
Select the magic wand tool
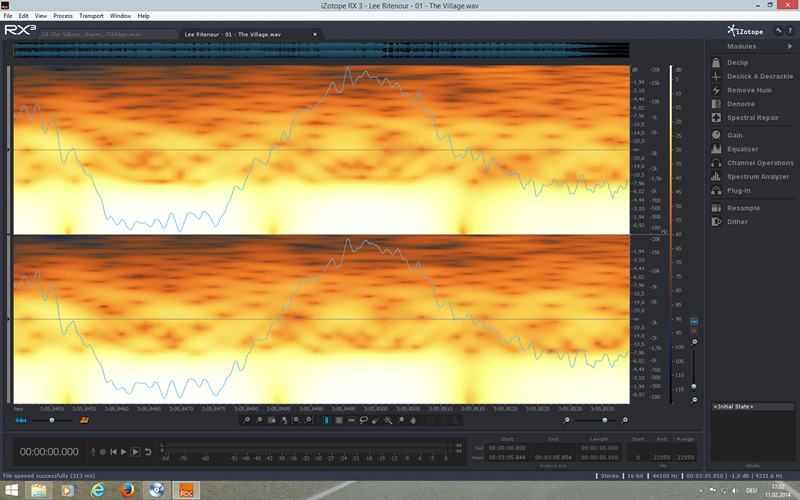point(388,420)
